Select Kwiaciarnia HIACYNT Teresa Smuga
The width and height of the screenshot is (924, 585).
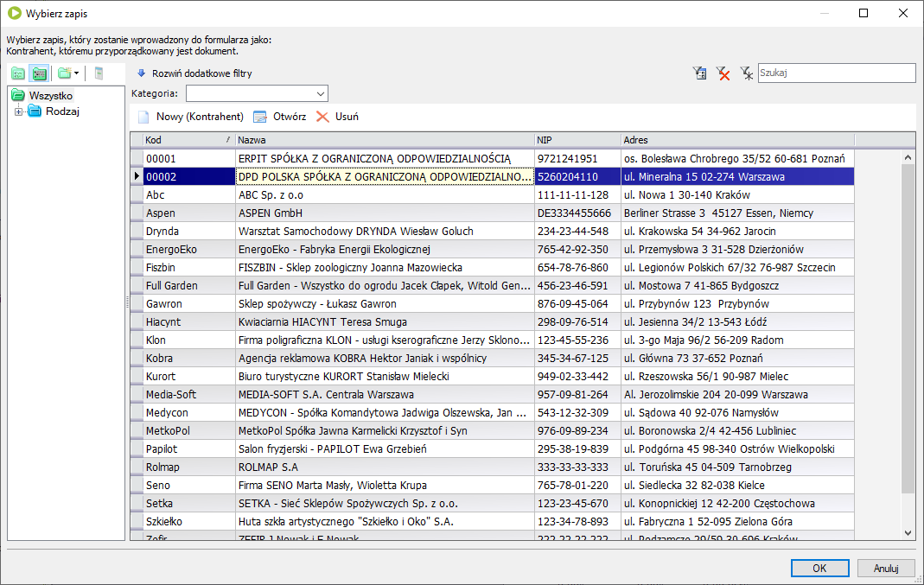point(385,322)
